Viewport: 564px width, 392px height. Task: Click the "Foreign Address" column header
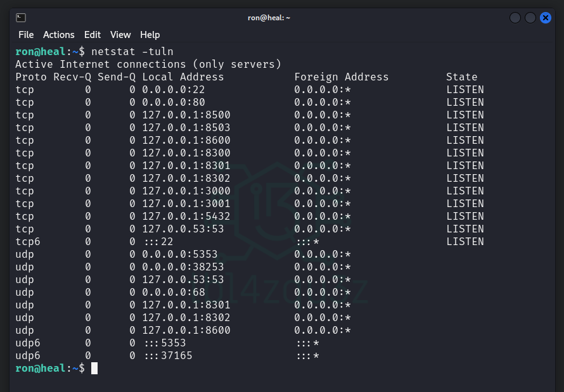tap(342, 77)
